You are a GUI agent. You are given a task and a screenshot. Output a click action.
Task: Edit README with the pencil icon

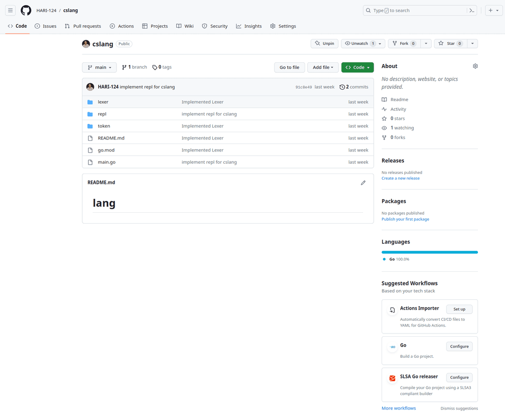pyautogui.click(x=363, y=183)
